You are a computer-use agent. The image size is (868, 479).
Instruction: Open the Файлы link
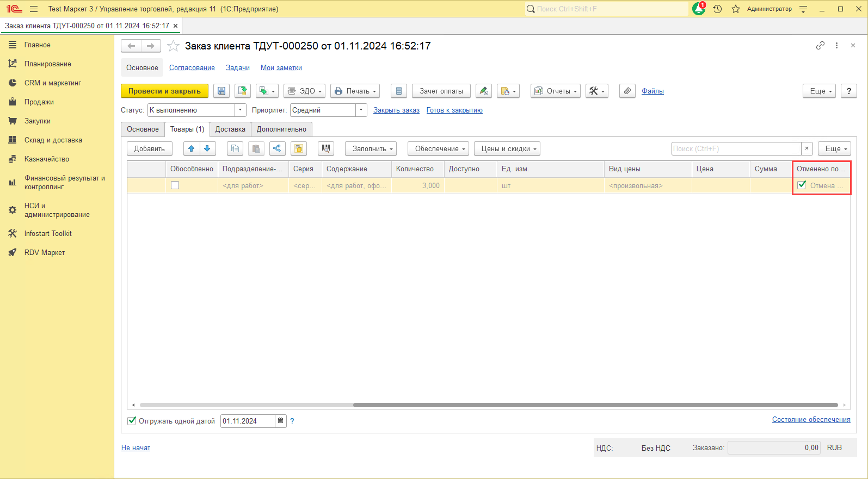click(652, 91)
